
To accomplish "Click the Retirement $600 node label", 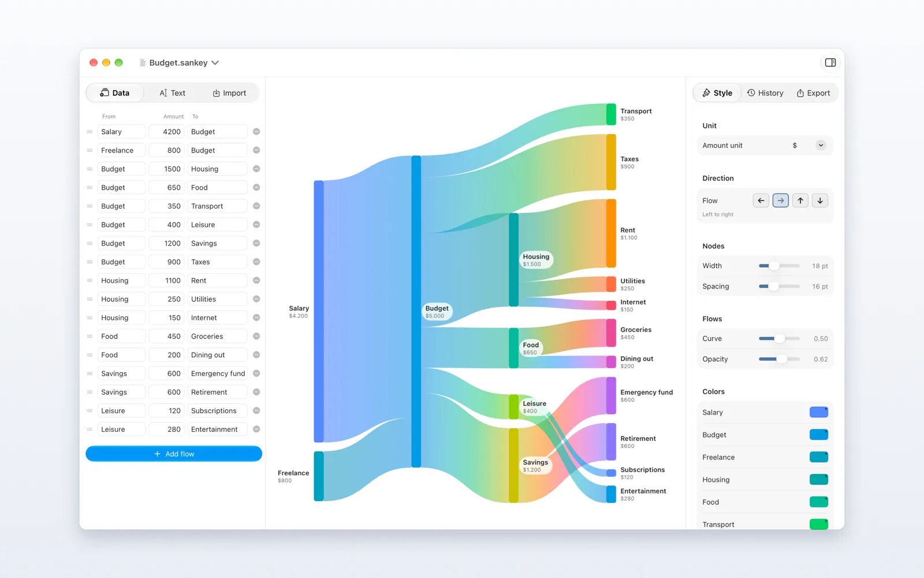I will pyautogui.click(x=638, y=442).
